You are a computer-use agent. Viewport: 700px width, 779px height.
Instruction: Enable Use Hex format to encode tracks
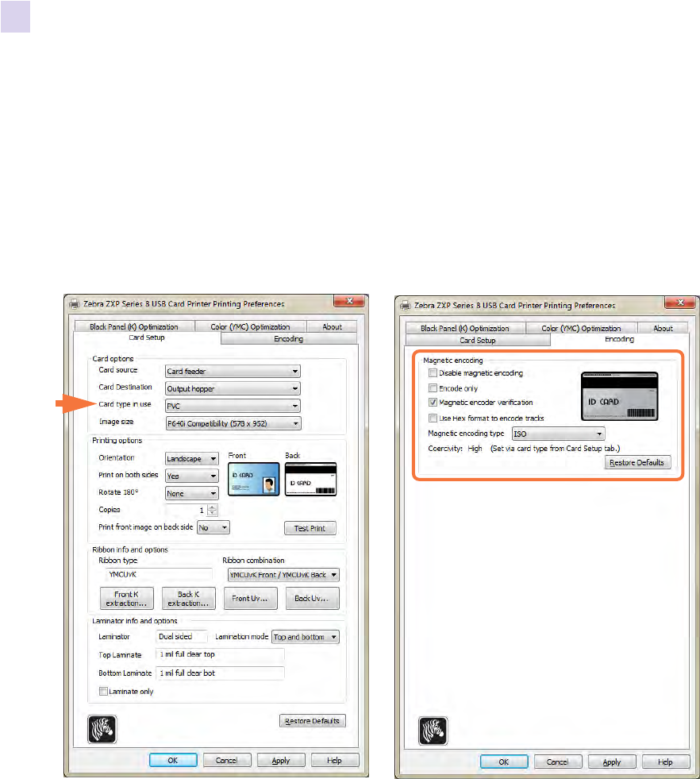point(433,418)
